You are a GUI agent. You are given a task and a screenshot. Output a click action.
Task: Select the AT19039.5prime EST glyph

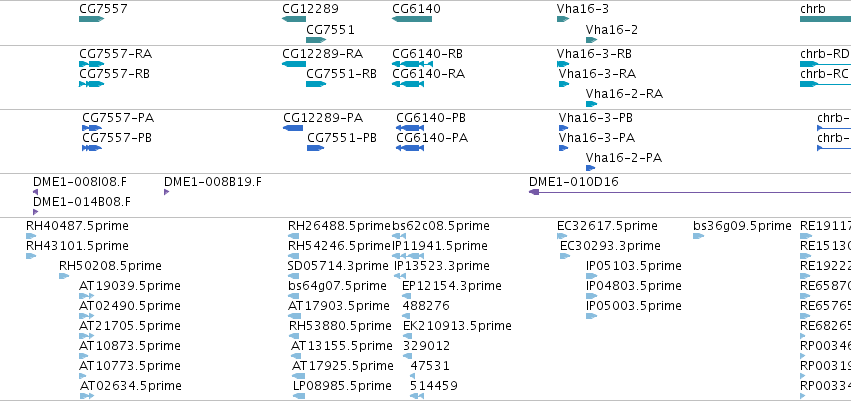[x=86, y=296]
